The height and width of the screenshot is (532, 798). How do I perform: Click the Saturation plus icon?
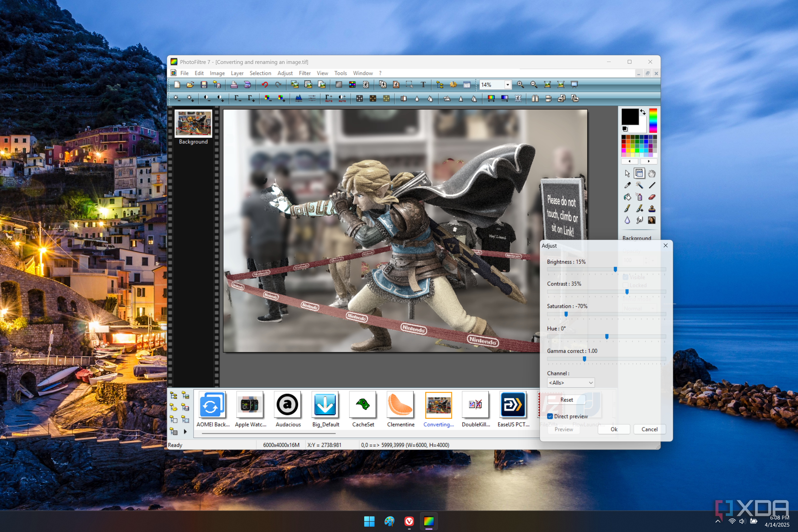(x=281, y=98)
